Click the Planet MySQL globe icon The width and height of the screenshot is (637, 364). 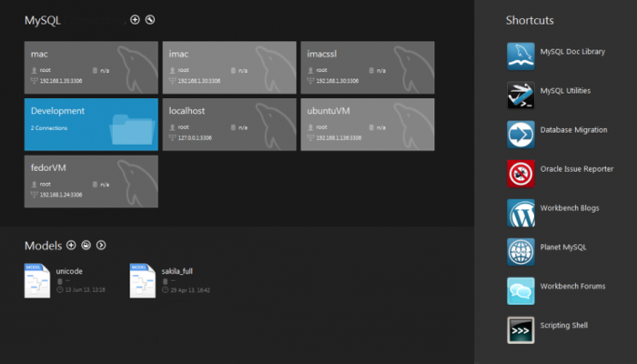coord(521,252)
